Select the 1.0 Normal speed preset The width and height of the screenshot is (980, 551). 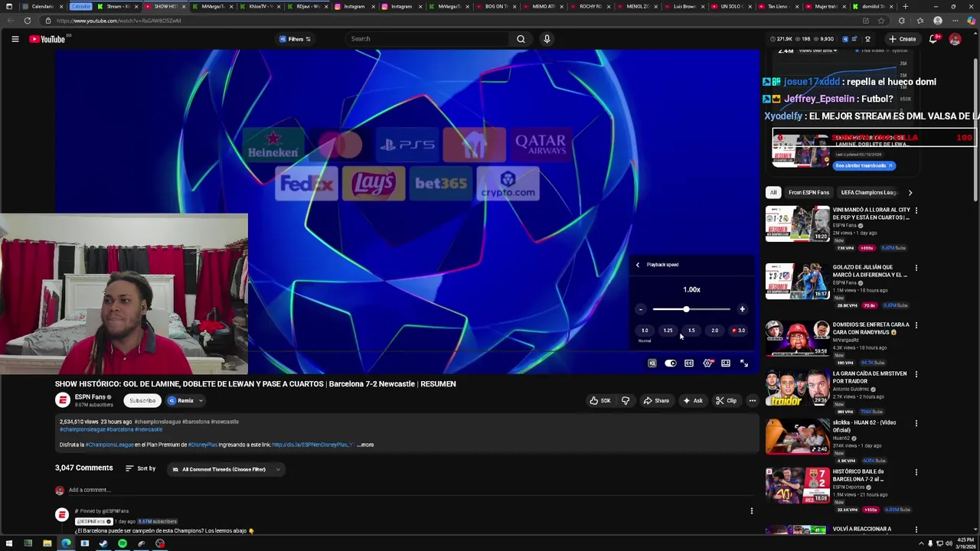pyautogui.click(x=645, y=331)
